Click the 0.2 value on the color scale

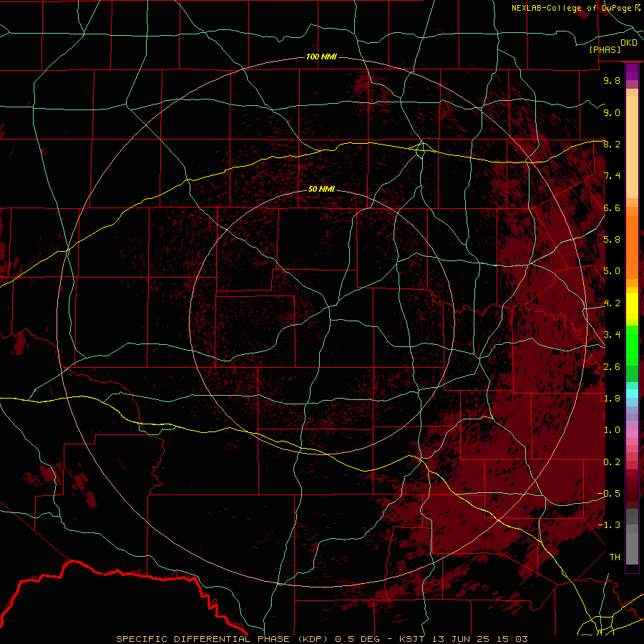click(612, 462)
